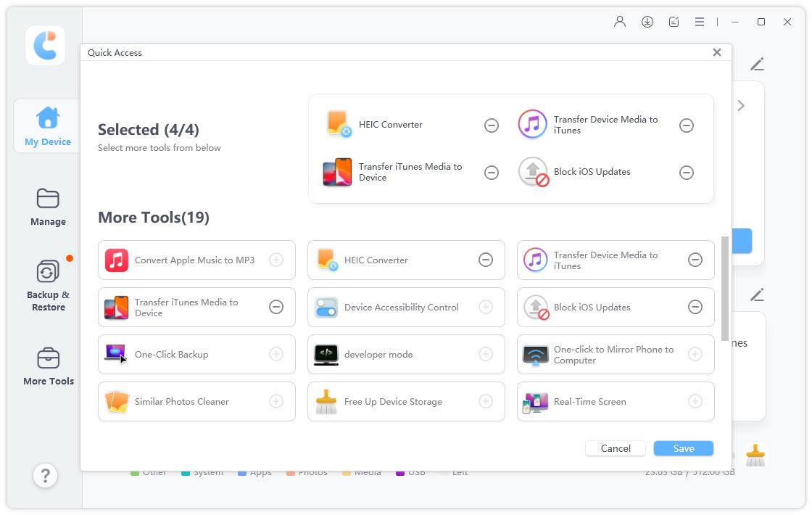Add developer mode to Quick Access
812x515 pixels.
pos(486,354)
